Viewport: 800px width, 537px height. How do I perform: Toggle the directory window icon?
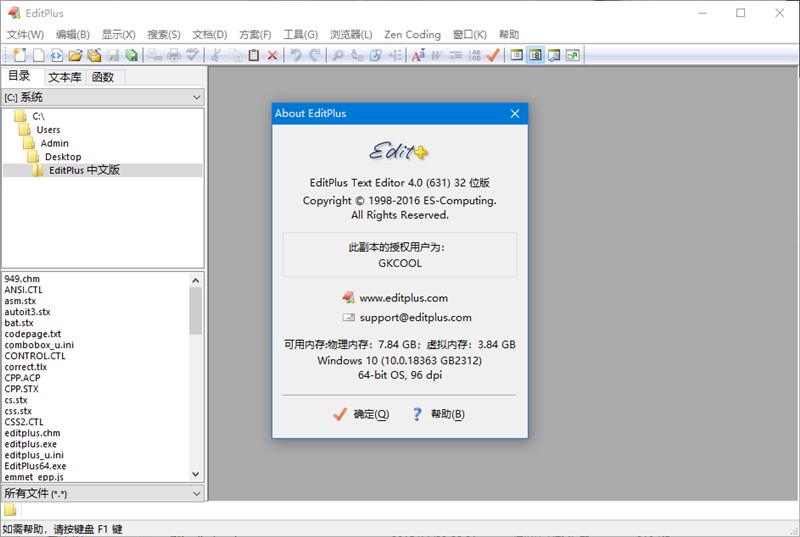(516, 55)
